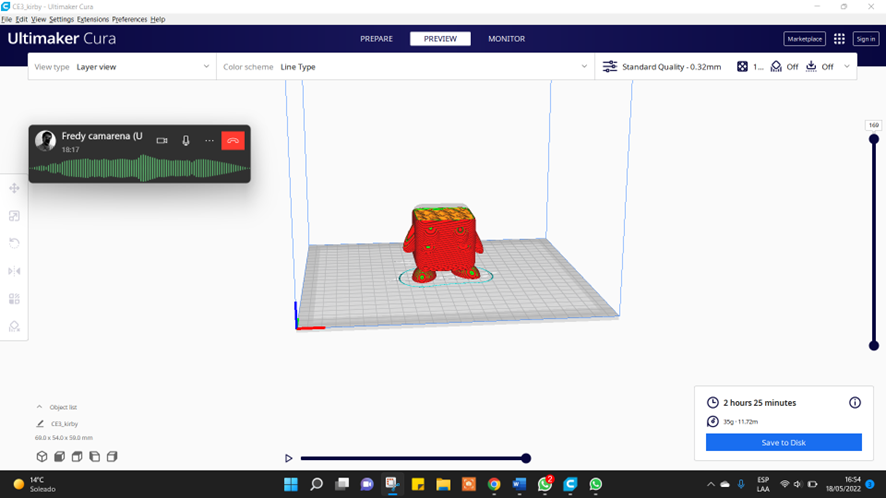Open File Explorer from taskbar
The image size is (886, 498).
point(443,484)
